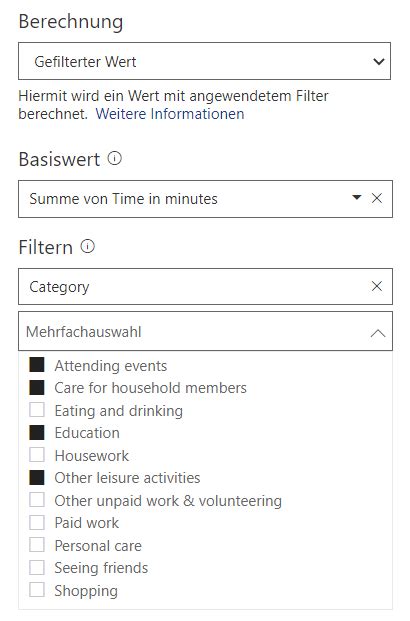Open the Basiswert field dropdown arrow
This screenshot has height=621, width=410.
[x=357, y=197]
